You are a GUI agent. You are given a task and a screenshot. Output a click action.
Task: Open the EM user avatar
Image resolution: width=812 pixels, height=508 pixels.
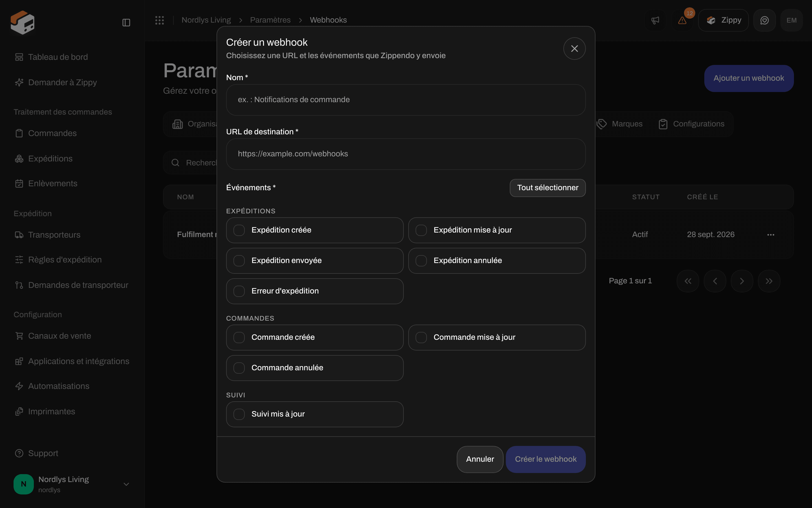point(791,20)
